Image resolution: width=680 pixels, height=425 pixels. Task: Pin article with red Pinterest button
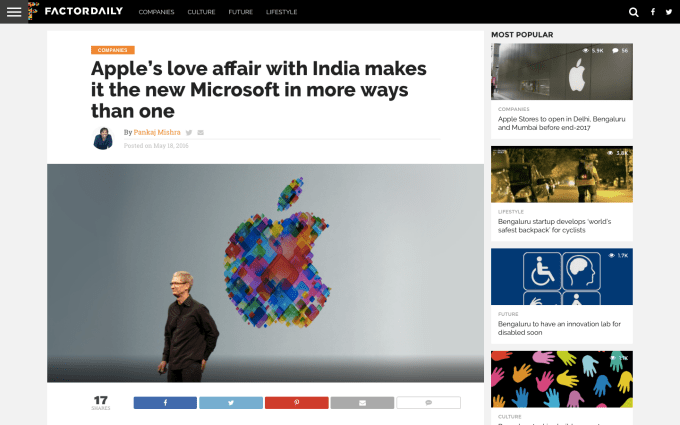pos(297,402)
